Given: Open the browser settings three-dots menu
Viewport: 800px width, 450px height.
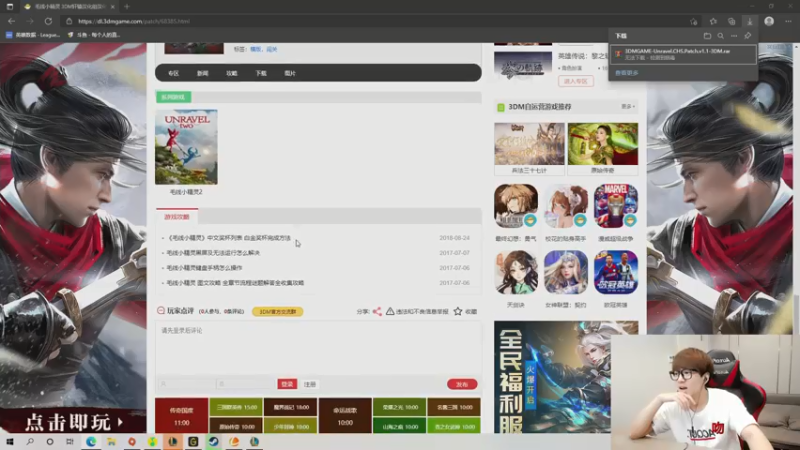Looking at the screenshot, I should point(788,21).
